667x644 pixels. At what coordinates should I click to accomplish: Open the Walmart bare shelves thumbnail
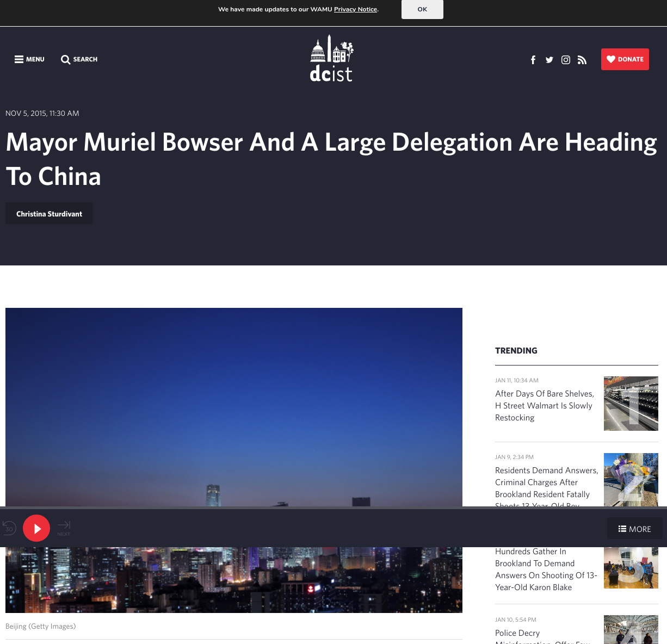pyautogui.click(x=631, y=404)
